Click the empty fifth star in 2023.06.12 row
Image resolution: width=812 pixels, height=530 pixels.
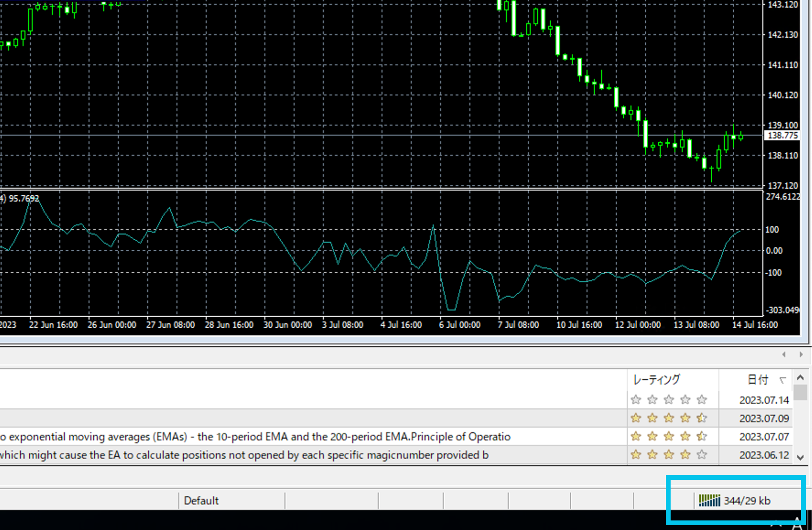click(x=702, y=455)
